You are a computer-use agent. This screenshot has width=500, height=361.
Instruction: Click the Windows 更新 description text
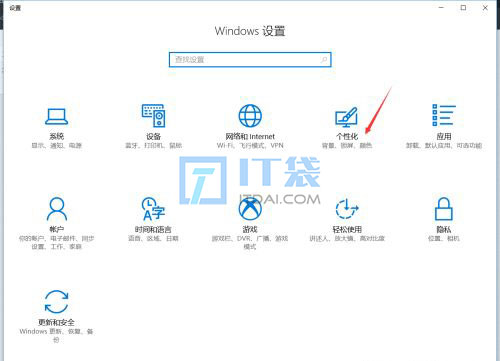(56, 335)
